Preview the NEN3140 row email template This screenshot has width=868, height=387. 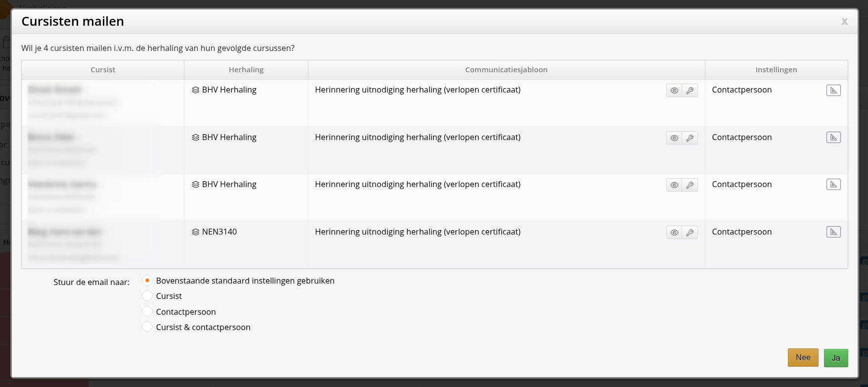point(674,233)
